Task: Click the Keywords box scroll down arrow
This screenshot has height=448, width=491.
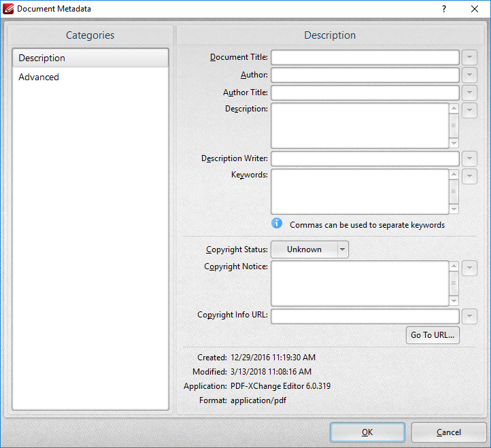Action: tap(454, 209)
